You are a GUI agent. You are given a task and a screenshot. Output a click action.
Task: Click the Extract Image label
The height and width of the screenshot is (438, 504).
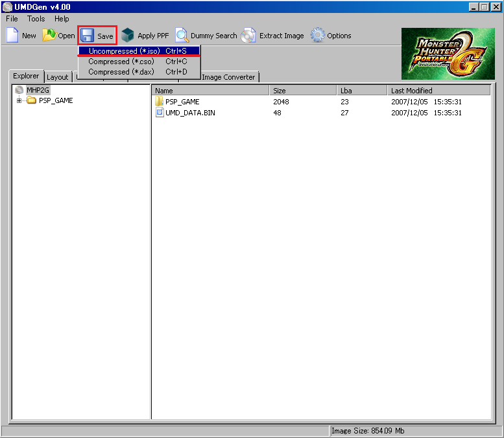coord(282,36)
